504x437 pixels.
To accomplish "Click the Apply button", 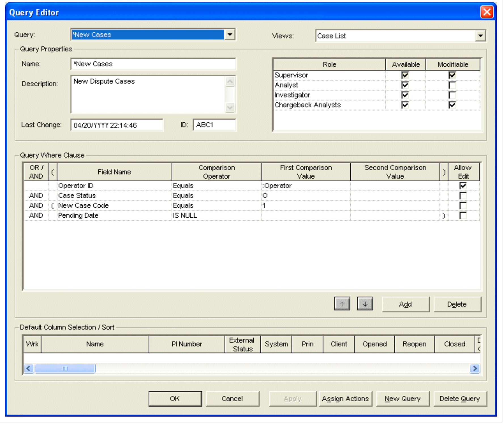I will pos(293,398).
